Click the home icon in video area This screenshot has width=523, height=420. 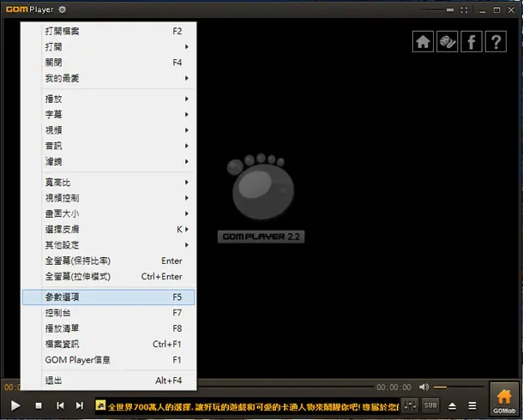(423, 42)
